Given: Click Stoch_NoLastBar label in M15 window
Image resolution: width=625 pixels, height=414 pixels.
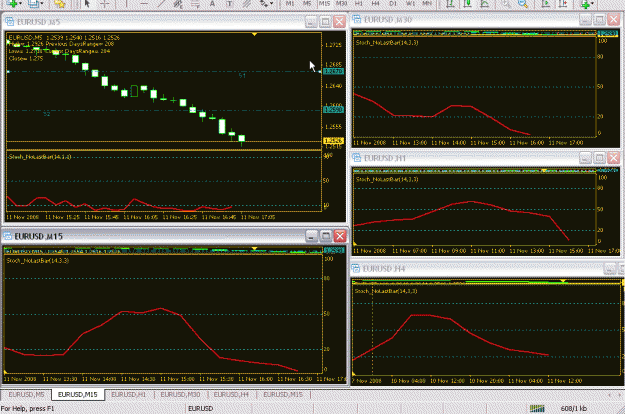Looking at the screenshot, I should coord(38,261).
